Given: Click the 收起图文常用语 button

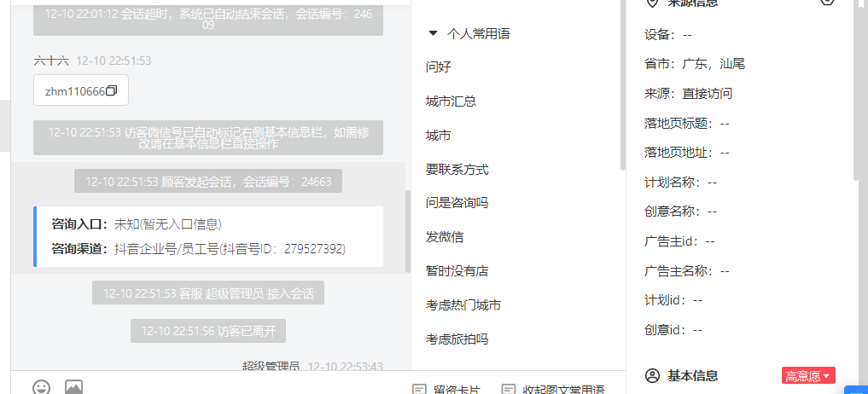Looking at the screenshot, I should tap(552, 390).
